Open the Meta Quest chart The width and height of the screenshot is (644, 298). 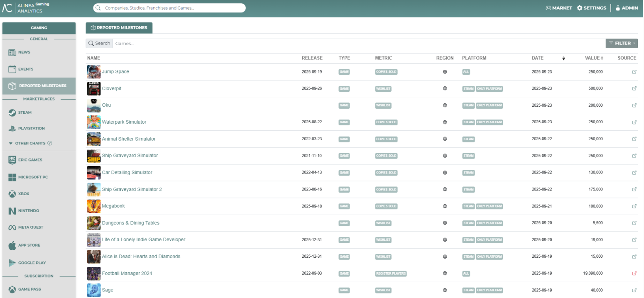(39, 227)
